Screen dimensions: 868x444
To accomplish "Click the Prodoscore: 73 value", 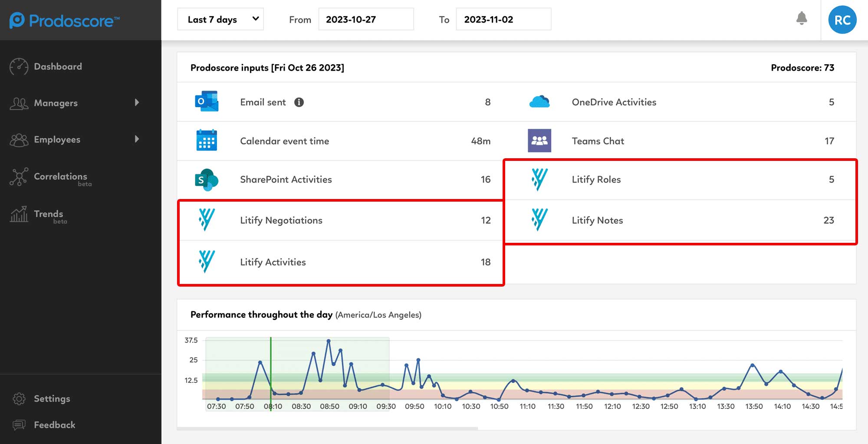I will (x=802, y=68).
